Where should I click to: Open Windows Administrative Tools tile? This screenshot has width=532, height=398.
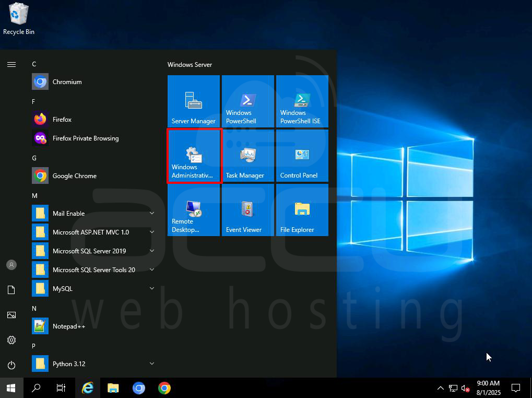point(193,155)
